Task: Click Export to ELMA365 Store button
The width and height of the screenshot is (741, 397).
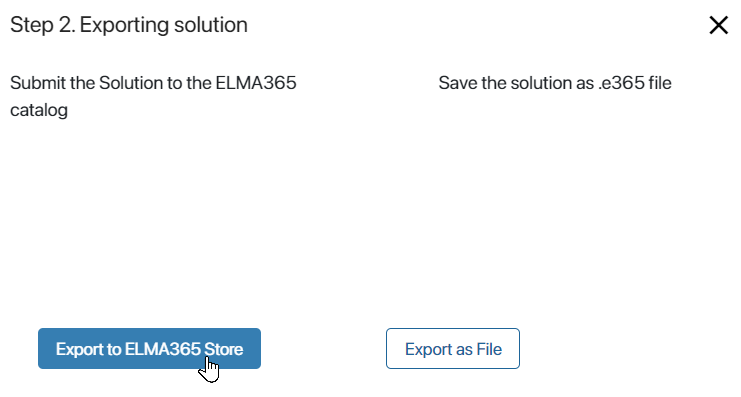Action: (x=149, y=349)
